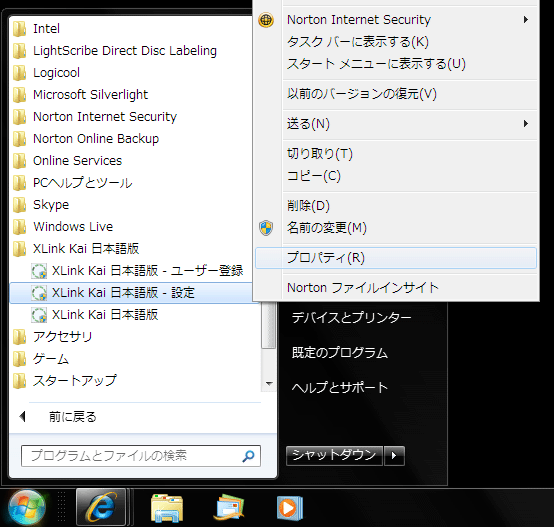Click the XLink Kai 日本語版 - ユーザー登録 app icon
Screen dimensions: 554x527
coord(39,271)
